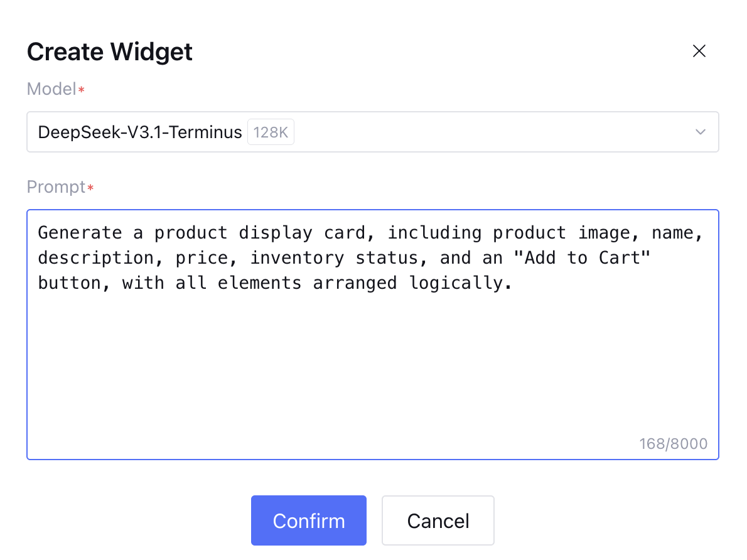Screen dimensions: 747x560
Task: Confirm the widget creation
Action: tap(308, 520)
